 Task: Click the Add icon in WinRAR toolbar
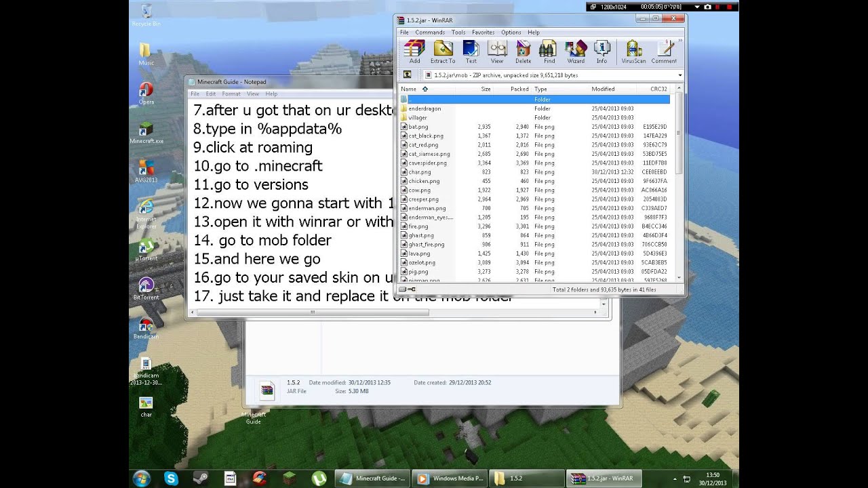click(414, 52)
